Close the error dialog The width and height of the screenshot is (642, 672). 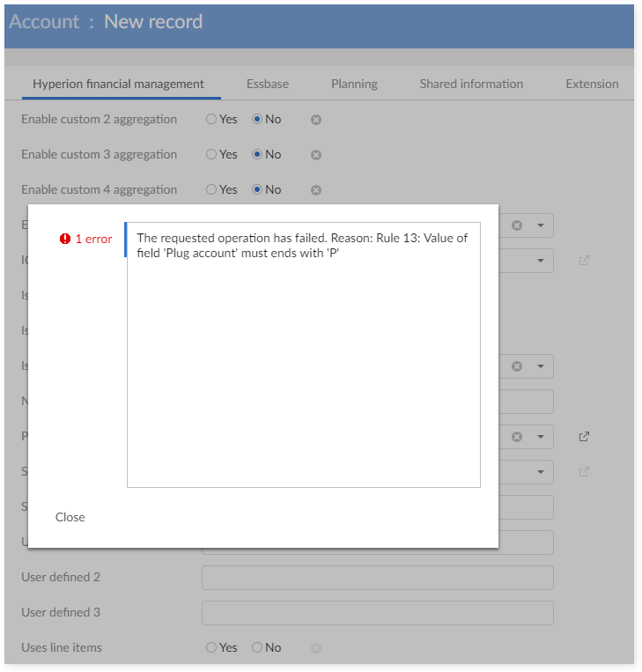70,517
